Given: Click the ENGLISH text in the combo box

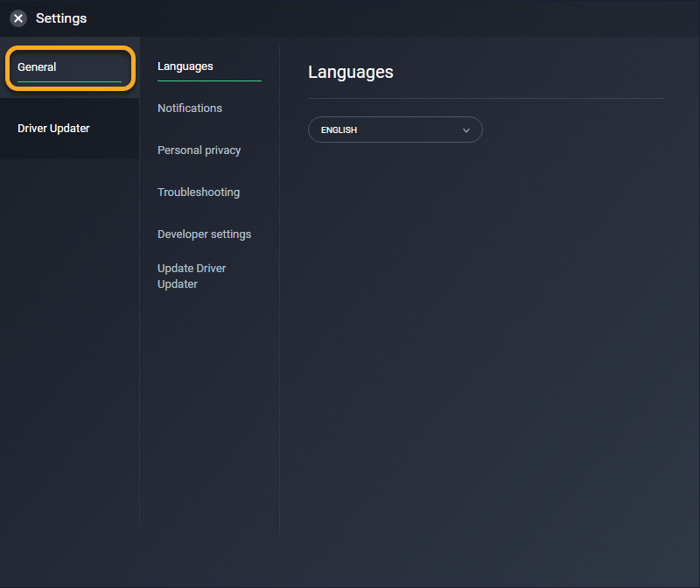Looking at the screenshot, I should pyautogui.click(x=339, y=130).
